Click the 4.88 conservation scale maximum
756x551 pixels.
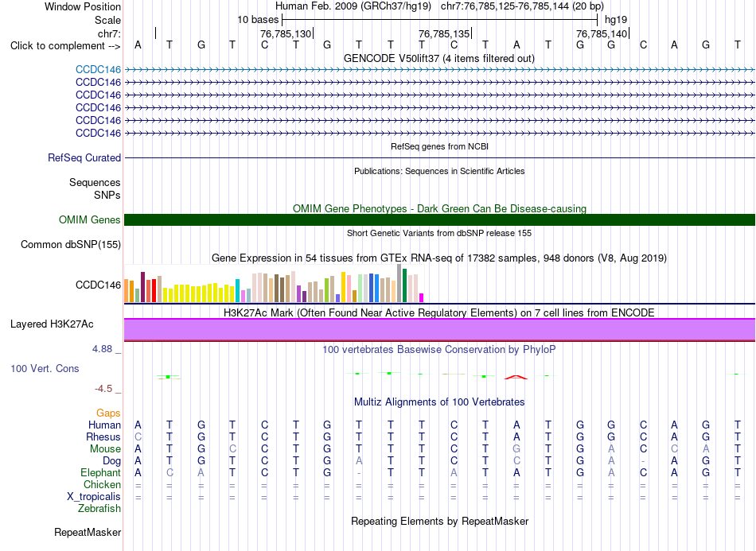coord(102,349)
